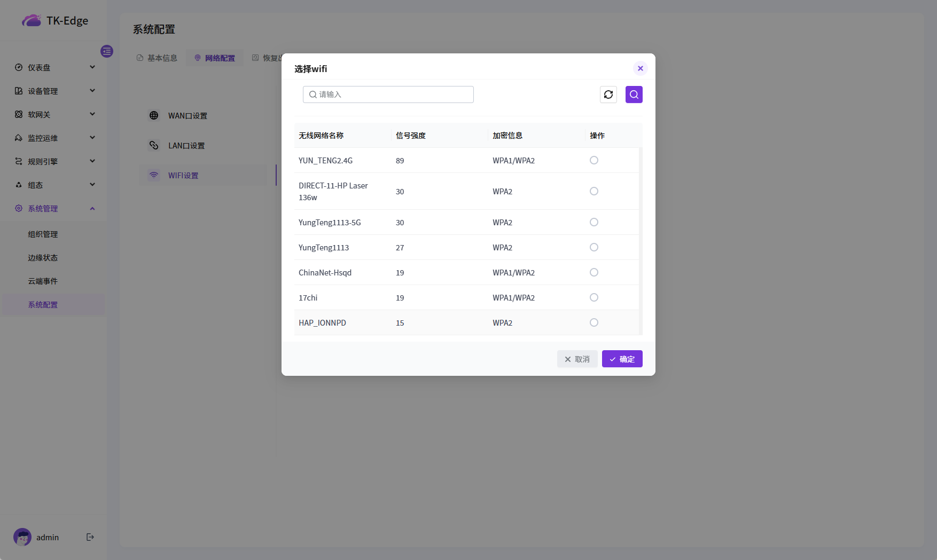Click the purple search icon button
937x560 pixels.
(634, 94)
